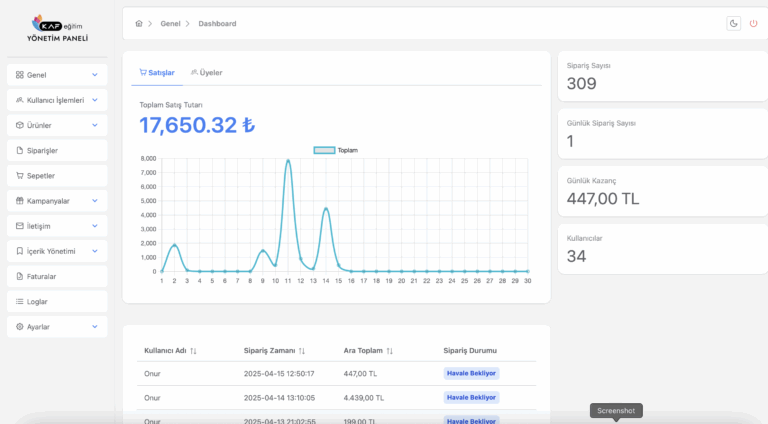Screen dimensions: 768x424
Task: Click the 447,00 TL subtotal table cell
Action: click(360, 374)
